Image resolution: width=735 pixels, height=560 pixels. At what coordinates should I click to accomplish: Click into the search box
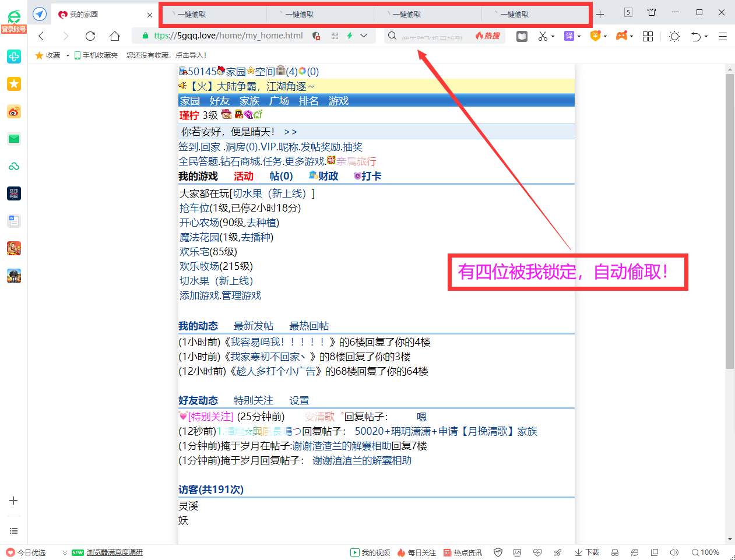pos(432,36)
